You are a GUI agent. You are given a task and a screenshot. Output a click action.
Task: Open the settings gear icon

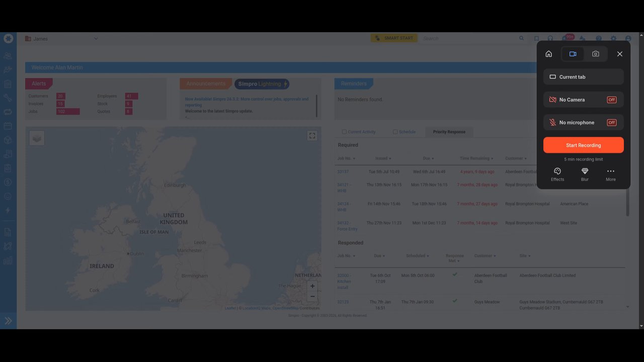click(613, 39)
